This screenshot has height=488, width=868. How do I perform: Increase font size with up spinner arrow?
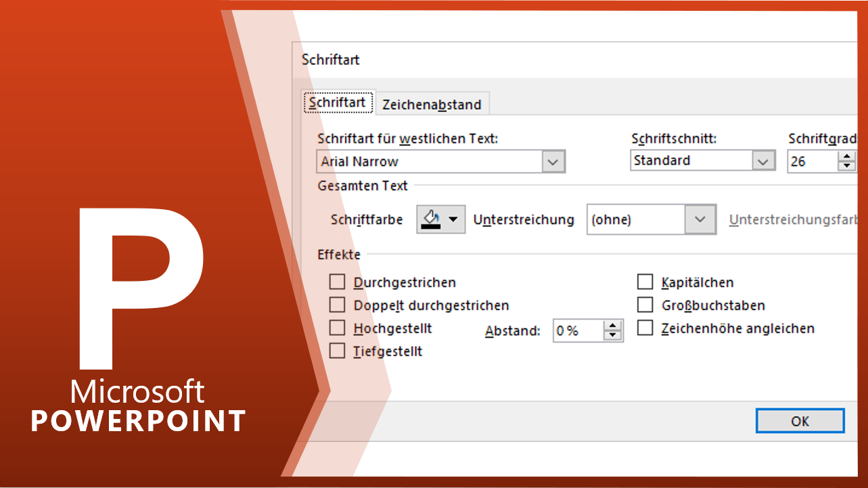tap(846, 156)
